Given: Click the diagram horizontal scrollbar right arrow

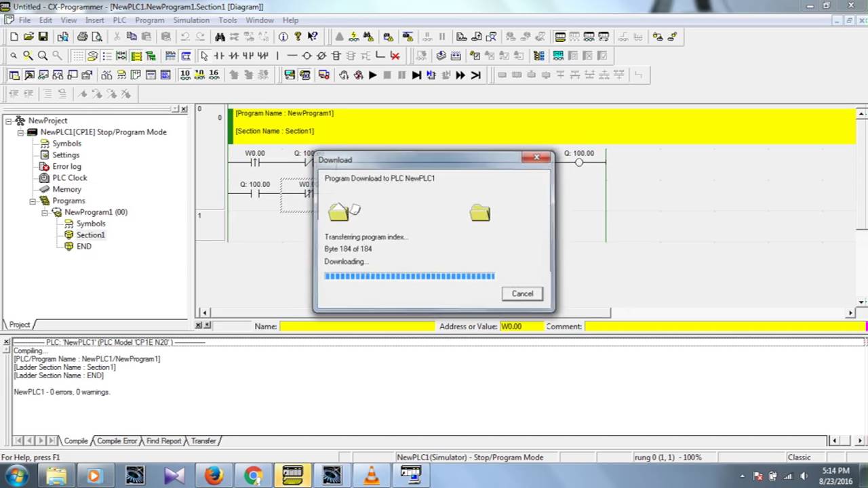Looking at the screenshot, I should click(x=851, y=313).
